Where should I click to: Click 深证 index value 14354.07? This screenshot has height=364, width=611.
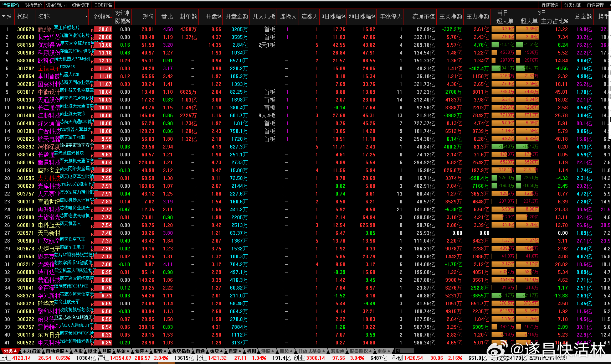coord(121,358)
